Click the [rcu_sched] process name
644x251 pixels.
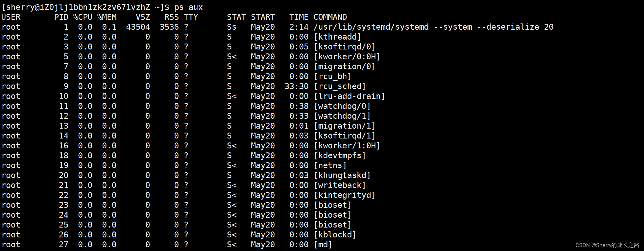coord(340,86)
